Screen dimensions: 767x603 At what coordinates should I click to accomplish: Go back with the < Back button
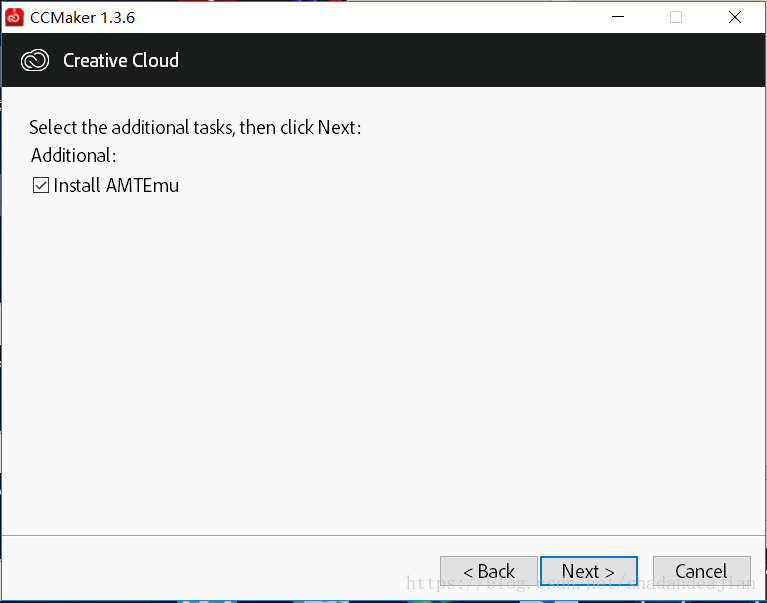click(489, 571)
